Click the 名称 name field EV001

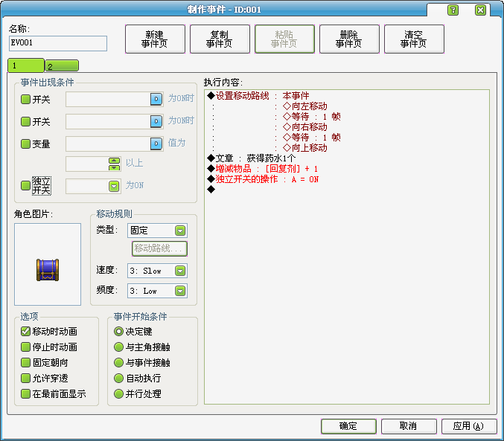tap(58, 43)
